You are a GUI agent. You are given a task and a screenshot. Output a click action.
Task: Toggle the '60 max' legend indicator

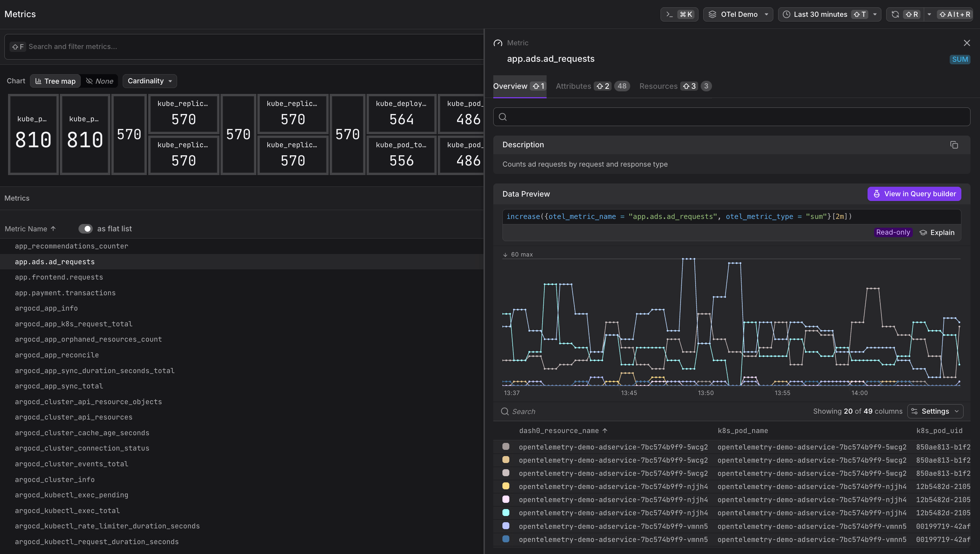pos(518,254)
